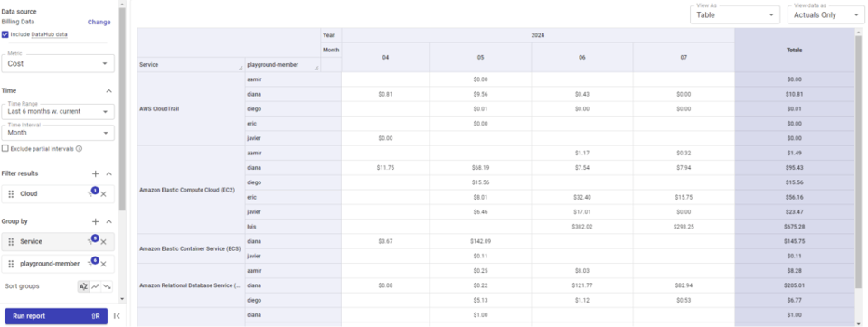Open the Time Range dropdown
868x327 pixels.
[58, 111]
